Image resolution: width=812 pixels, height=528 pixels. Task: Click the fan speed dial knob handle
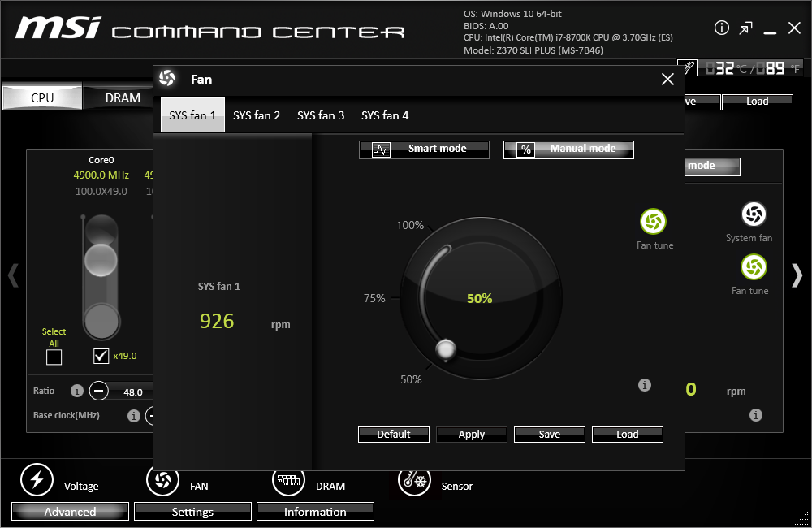(x=445, y=350)
